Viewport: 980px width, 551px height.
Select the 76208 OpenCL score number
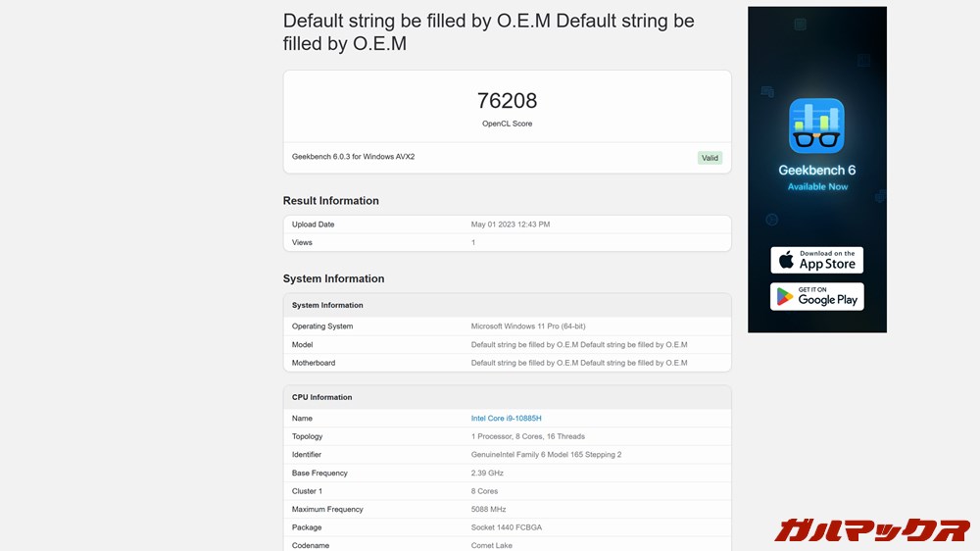[x=507, y=101]
